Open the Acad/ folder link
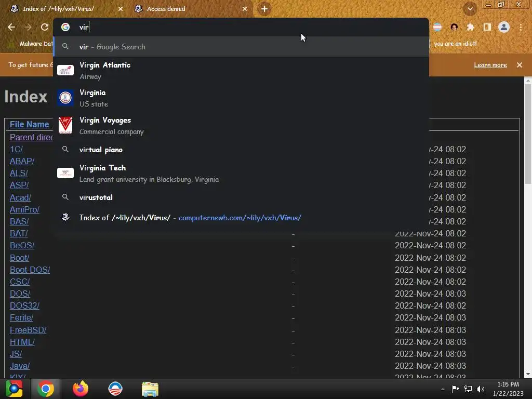Image resolution: width=532 pixels, height=399 pixels. pyautogui.click(x=20, y=198)
